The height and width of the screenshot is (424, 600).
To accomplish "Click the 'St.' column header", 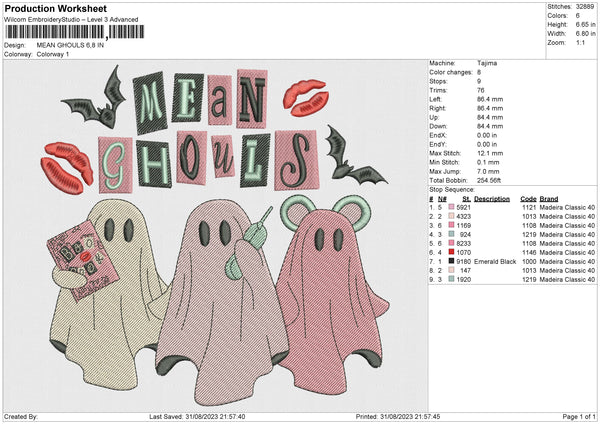I will coord(466,199).
